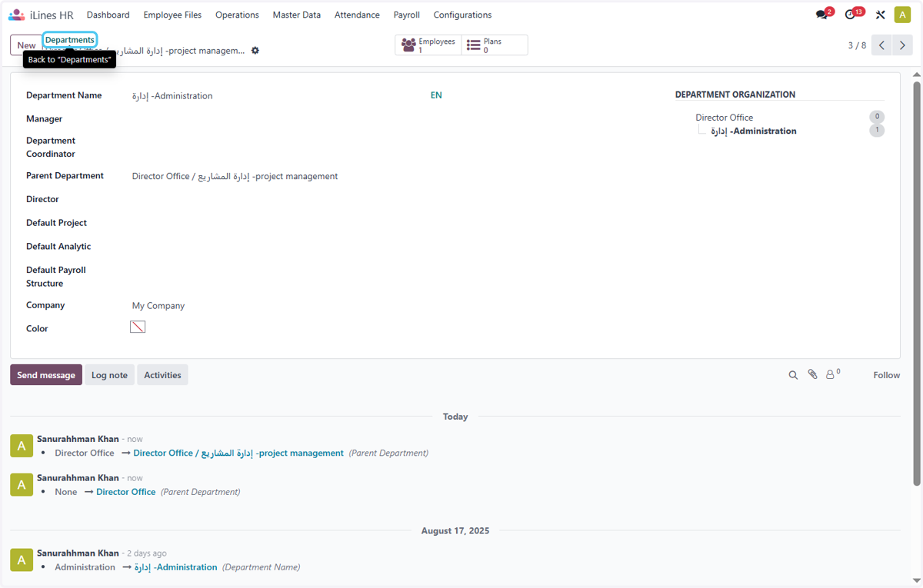Click the Plans list icon
Image resolution: width=923 pixels, height=588 pixels.
(x=474, y=45)
